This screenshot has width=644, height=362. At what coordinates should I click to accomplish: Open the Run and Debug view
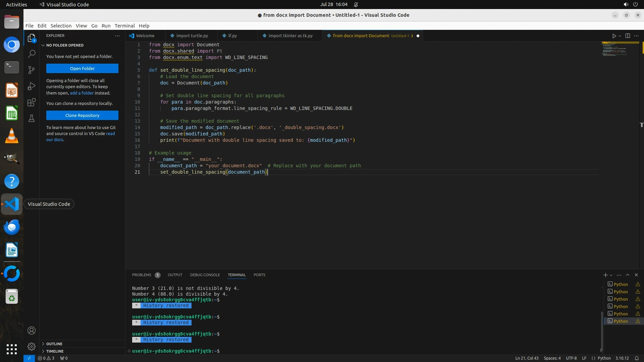click(32, 86)
